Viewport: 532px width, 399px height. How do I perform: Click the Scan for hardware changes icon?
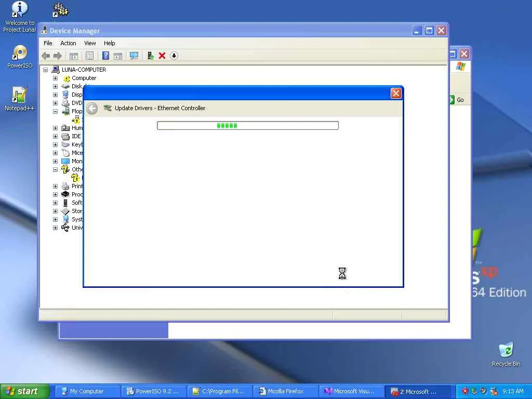[134, 56]
